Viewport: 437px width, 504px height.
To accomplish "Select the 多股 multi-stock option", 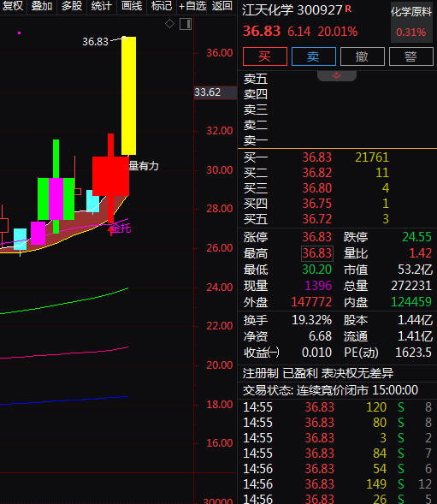I will 72,6.
